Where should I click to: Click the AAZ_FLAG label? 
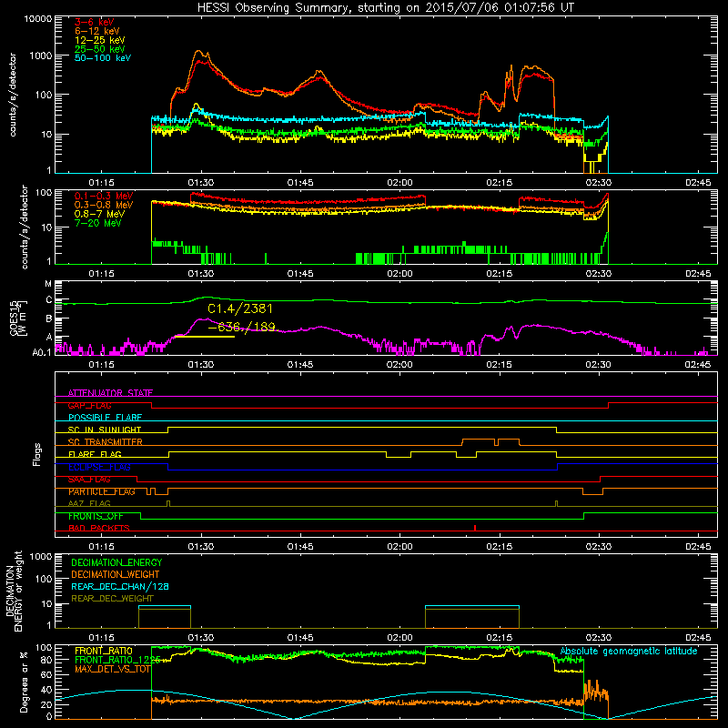coord(89,504)
